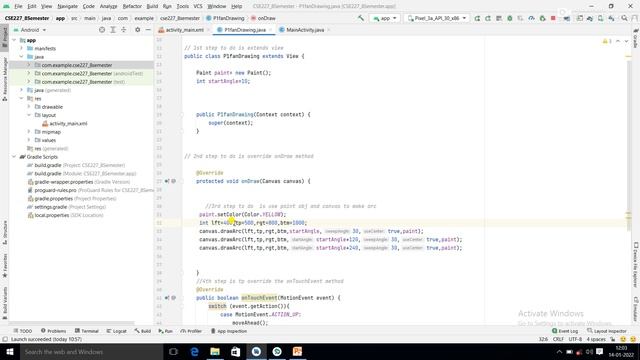Screen dimensions: 640x360
Task: Click the gutter override icon beside onTouchEvent method
Action: point(167,298)
